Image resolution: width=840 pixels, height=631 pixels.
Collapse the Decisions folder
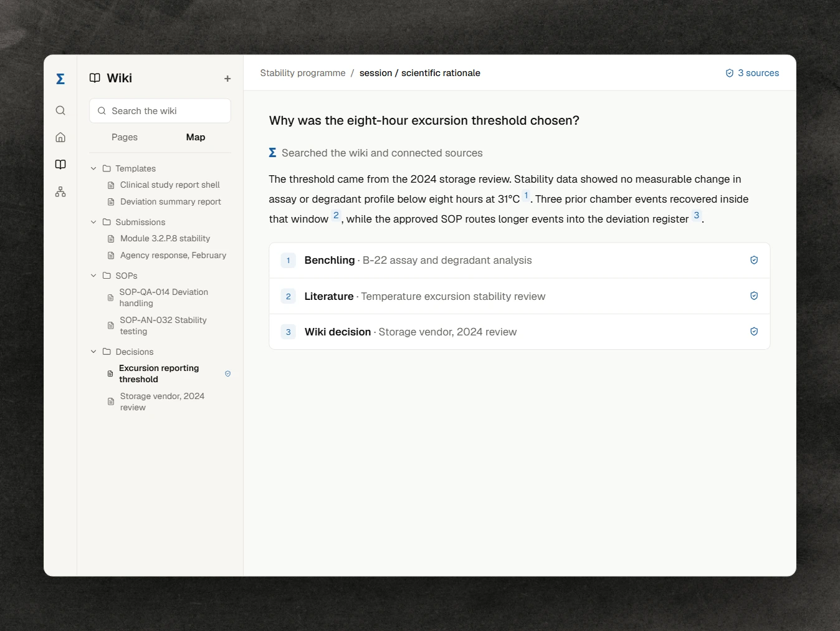point(93,352)
